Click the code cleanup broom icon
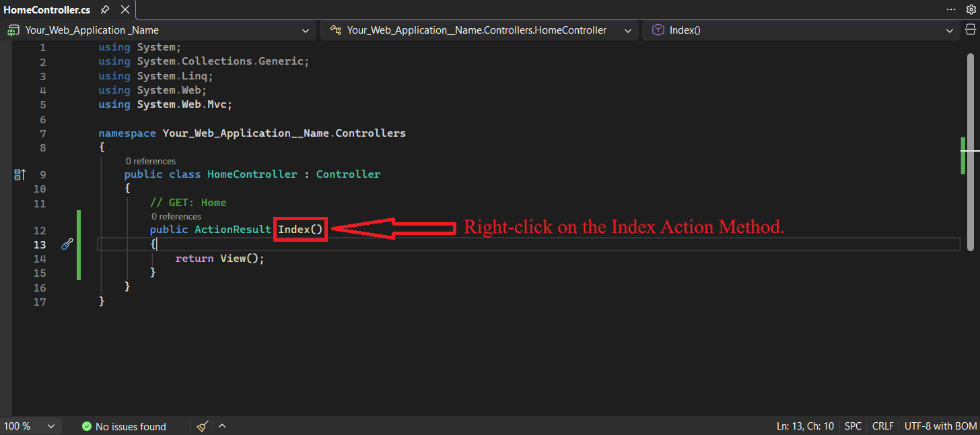This screenshot has width=980, height=435. coord(203,426)
